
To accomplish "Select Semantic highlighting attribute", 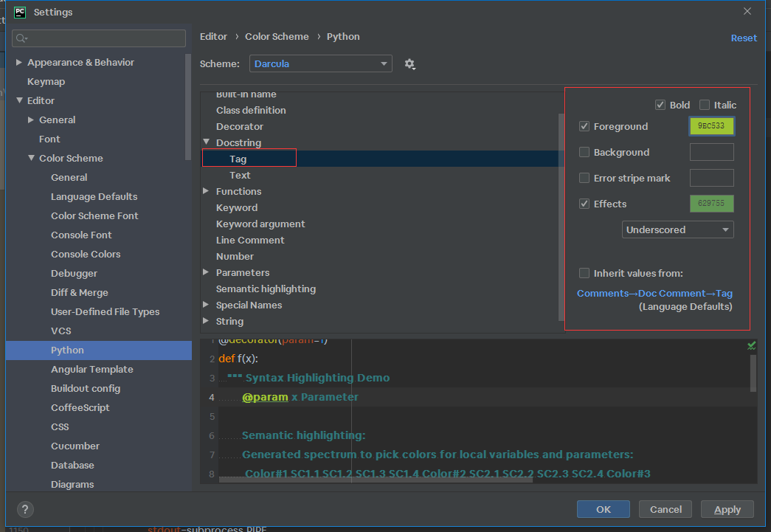I will [266, 289].
